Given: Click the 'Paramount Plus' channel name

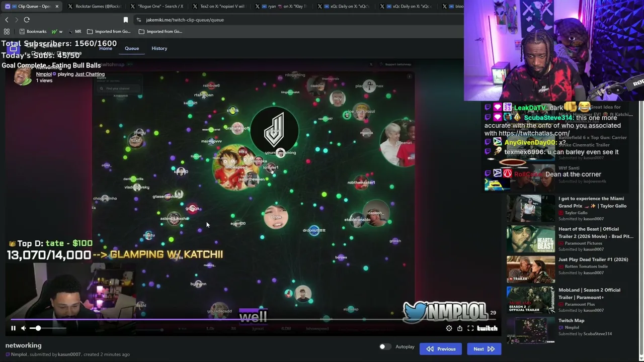Looking at the screenshot, I should pyautogui.click(x=580, y=304).
